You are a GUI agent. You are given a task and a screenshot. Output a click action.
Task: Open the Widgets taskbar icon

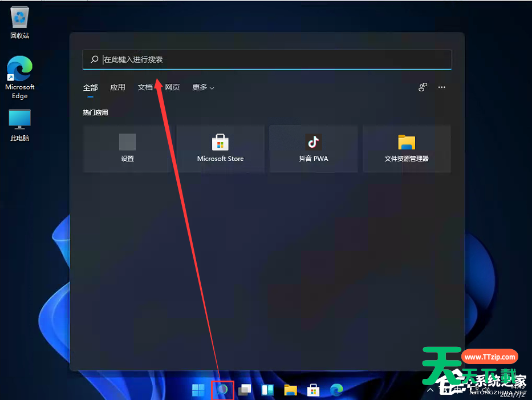(267, 390)
